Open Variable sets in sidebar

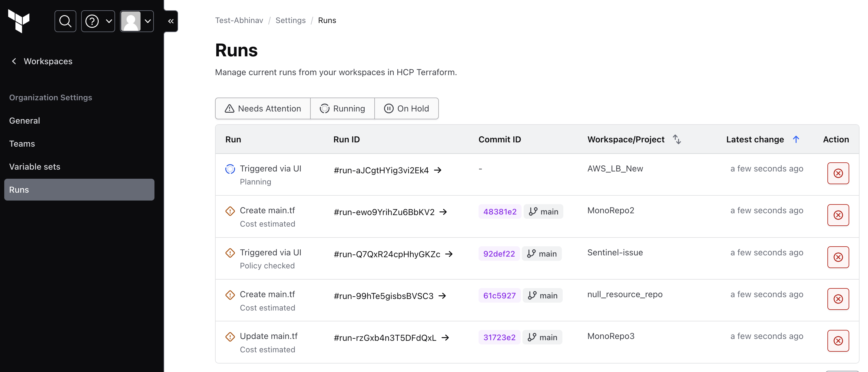coord(35,167)
